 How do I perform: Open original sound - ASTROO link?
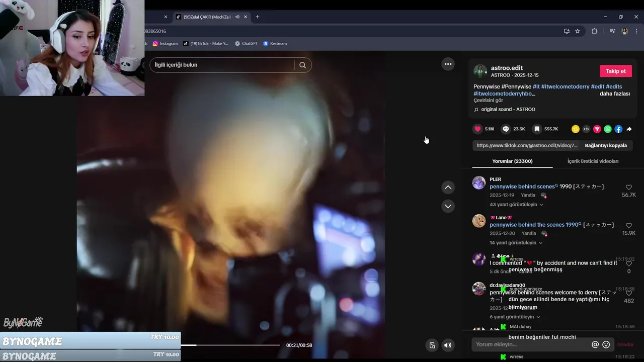point(508,109)
